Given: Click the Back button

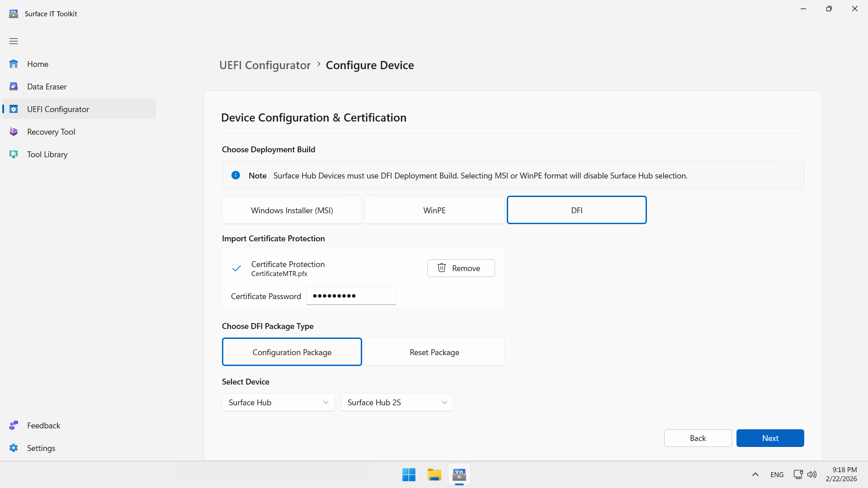Looking at the screenshot, I should (698, 438).
